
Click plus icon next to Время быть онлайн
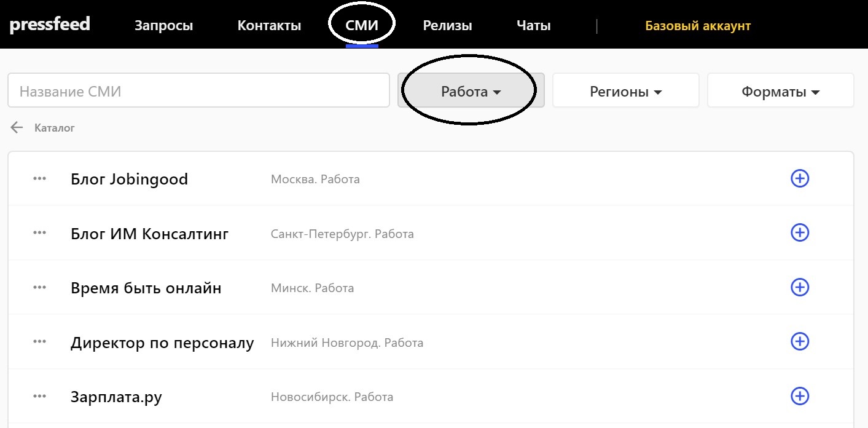pos(799,287)
